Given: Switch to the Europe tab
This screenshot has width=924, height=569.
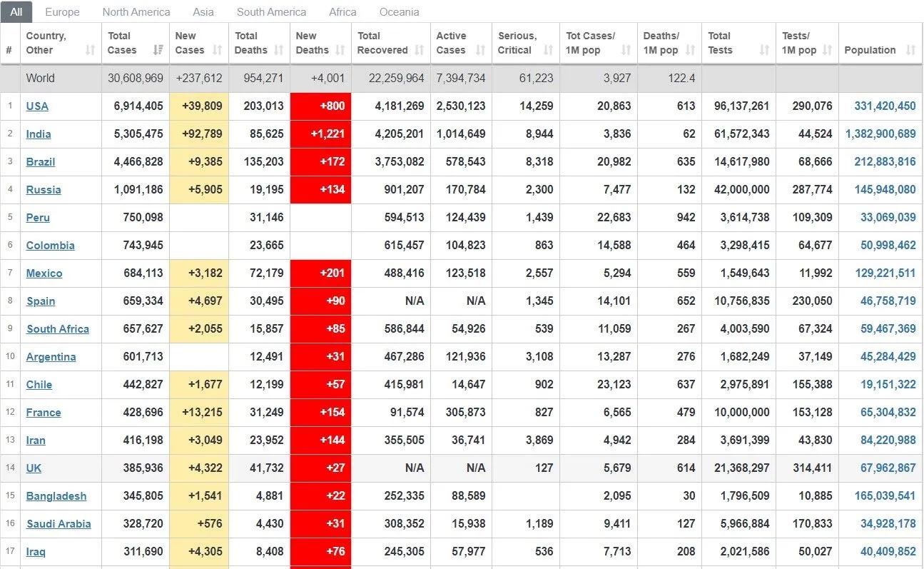Looking at the screenshot, I should pos(62,12).
